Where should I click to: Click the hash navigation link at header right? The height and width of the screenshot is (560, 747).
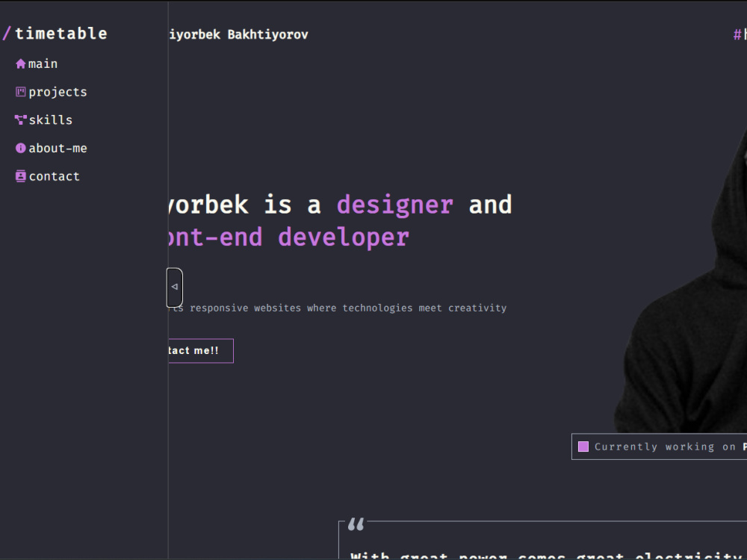[x=740, y=35]
